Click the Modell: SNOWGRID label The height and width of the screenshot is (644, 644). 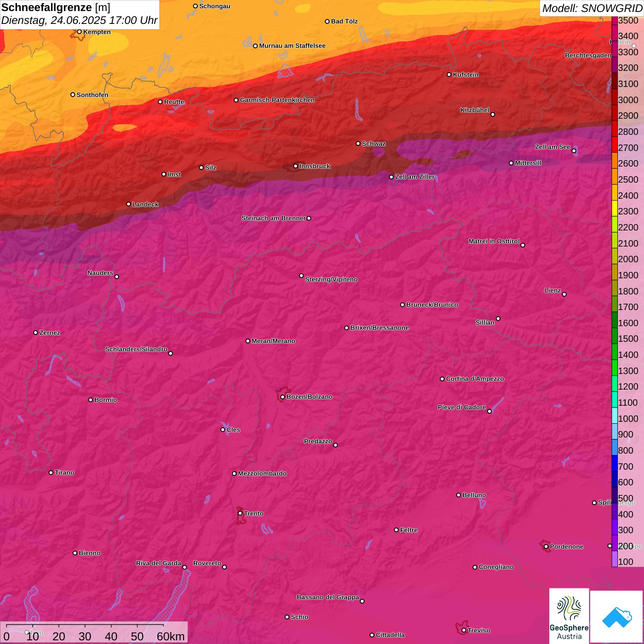click(x=592, y=8)
